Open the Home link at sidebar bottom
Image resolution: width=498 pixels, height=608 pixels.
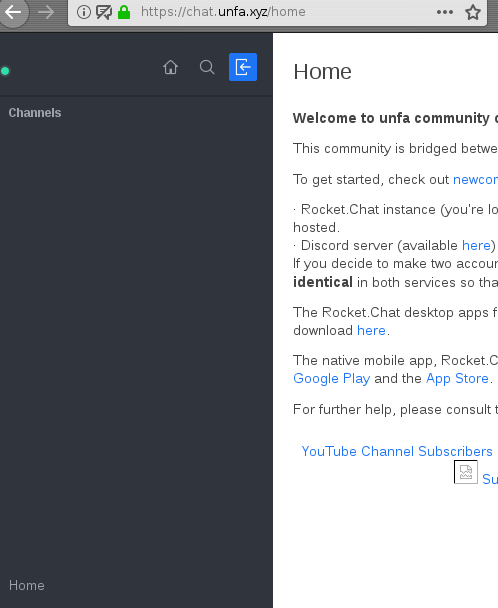(x=27, y=585)
